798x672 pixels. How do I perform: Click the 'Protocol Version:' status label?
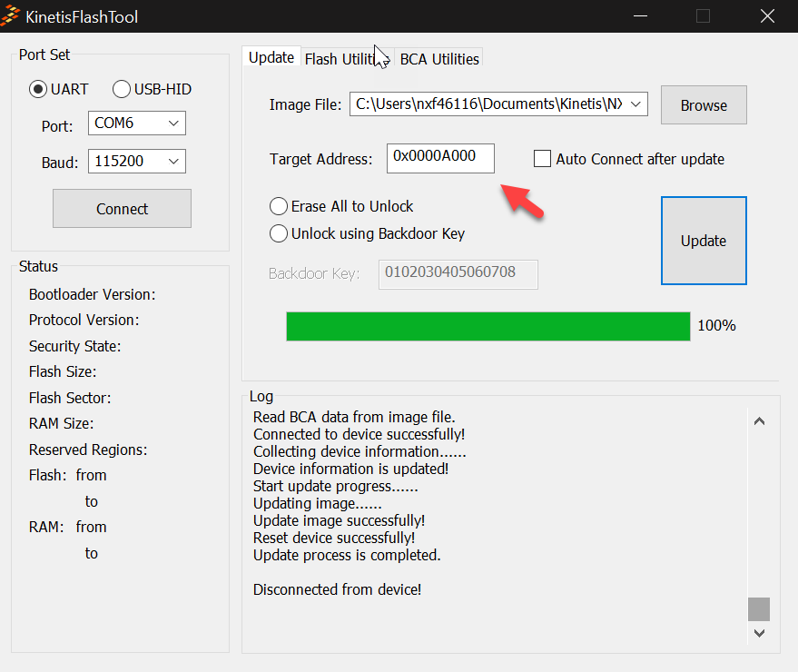[84, 320]
